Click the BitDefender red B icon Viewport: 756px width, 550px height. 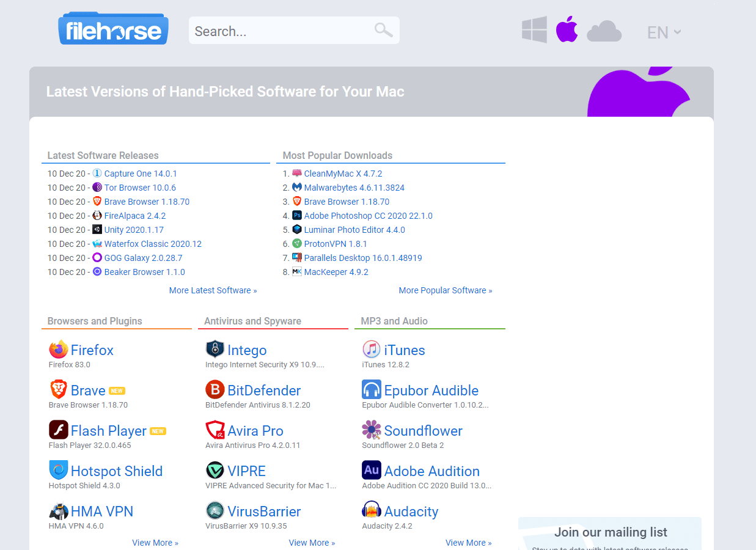(215, 390)
